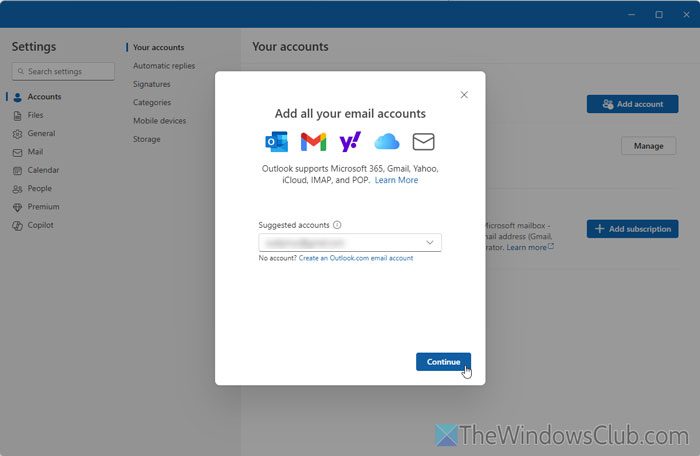Click the info icon beside Suggested accounts
This screenshot has height=456, width=700.
(x=337, y=225)
